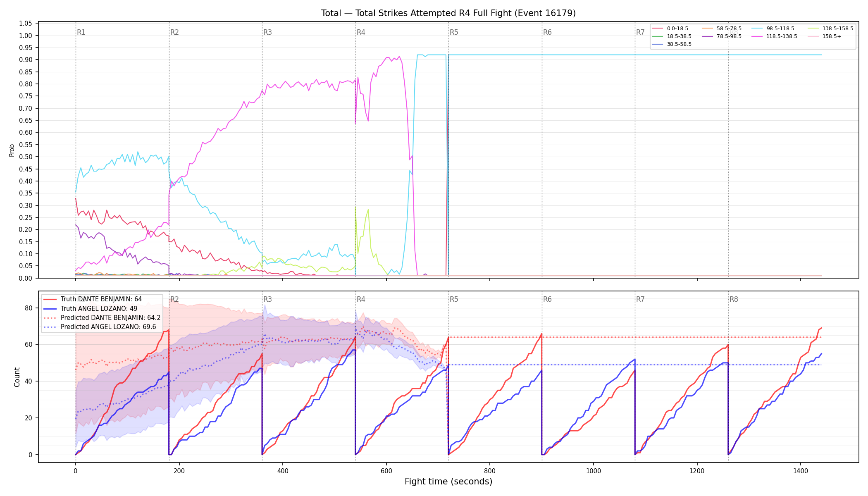
Task: Click the '800' tick on the fight time axis
Action: pyautogui.click(x=490, y=471)
